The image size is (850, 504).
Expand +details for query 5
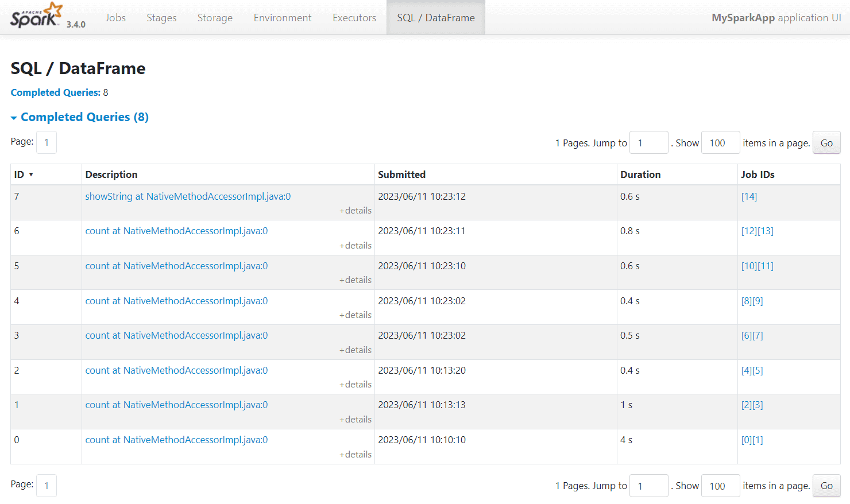pos(356,280)
